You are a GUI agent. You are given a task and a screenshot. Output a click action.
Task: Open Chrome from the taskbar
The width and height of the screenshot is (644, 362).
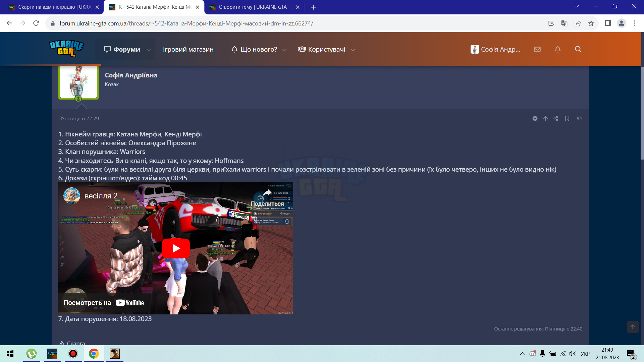point(94,354)
